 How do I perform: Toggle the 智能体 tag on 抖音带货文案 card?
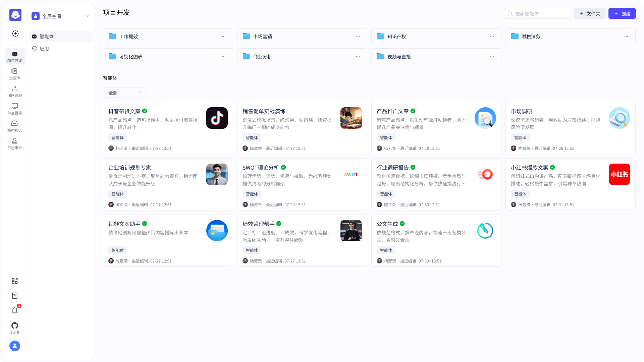pyautogui.click(x=117, y=137)
